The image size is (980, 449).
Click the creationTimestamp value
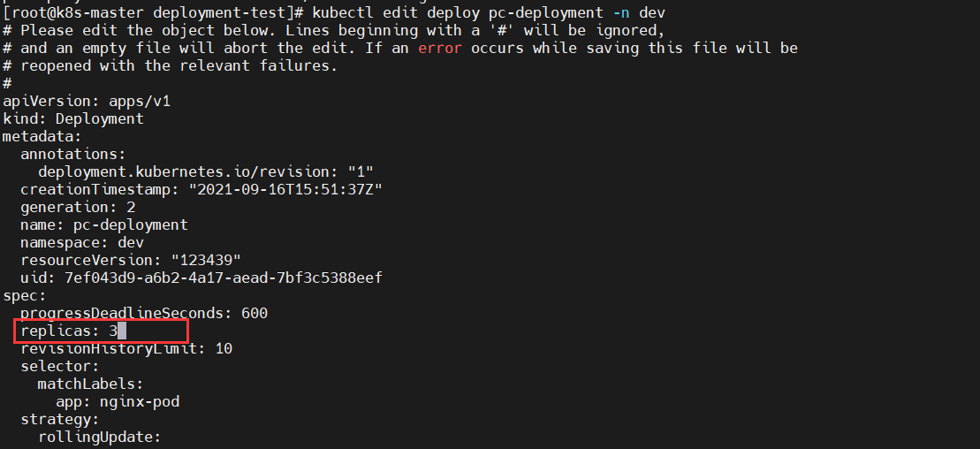coord(285,189)
